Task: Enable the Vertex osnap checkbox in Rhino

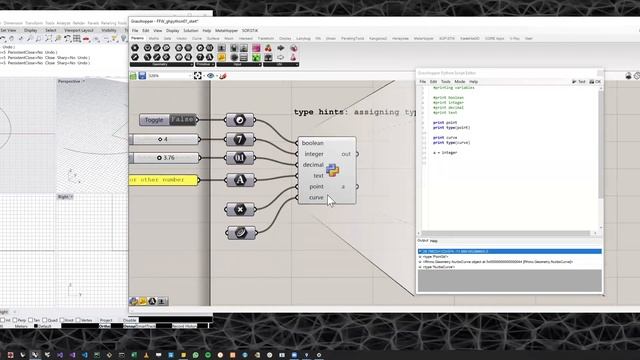Action: tap(78, 320)
